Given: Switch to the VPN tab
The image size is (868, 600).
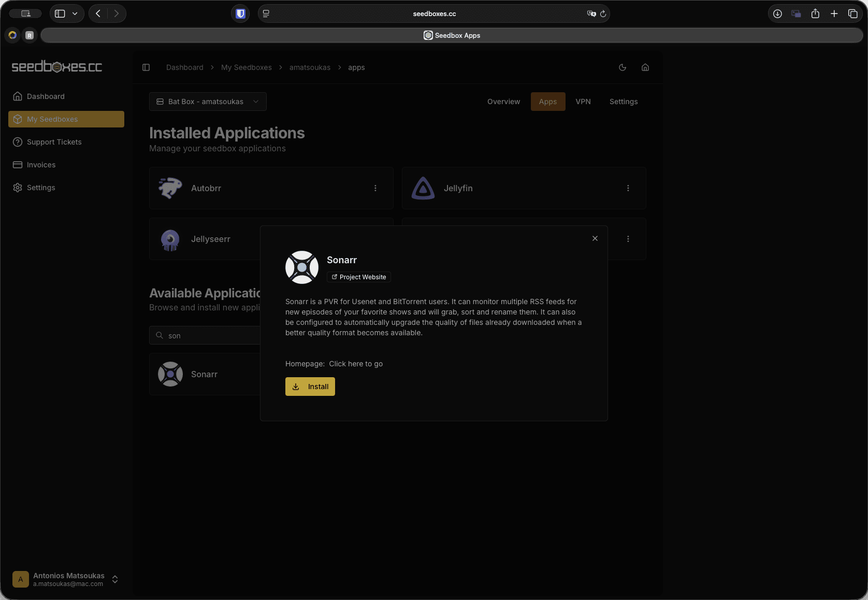Looking at the screenshot, I should pyautogui.click(x=583, y=102).
